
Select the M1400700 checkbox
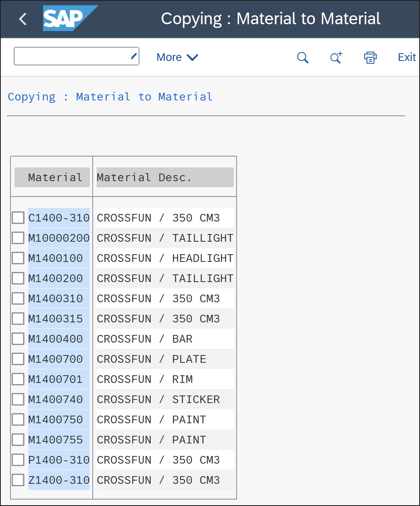click(x=18, y=359)
